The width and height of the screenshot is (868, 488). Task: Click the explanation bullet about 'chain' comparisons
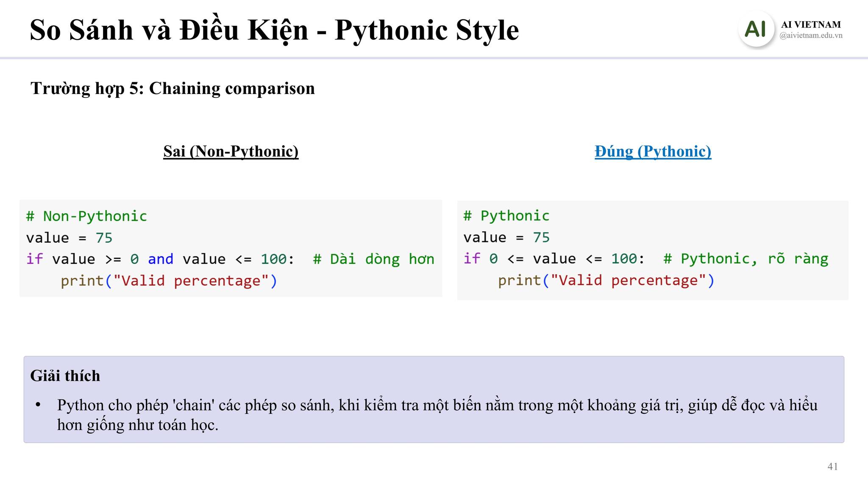437,415
